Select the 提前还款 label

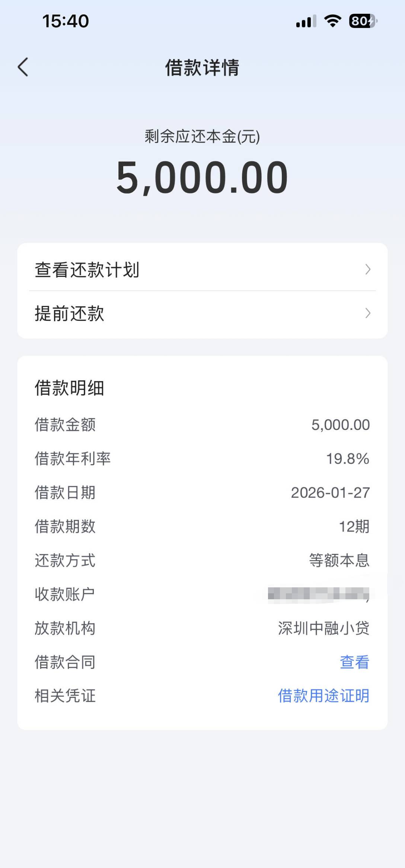tap(70, 313)
